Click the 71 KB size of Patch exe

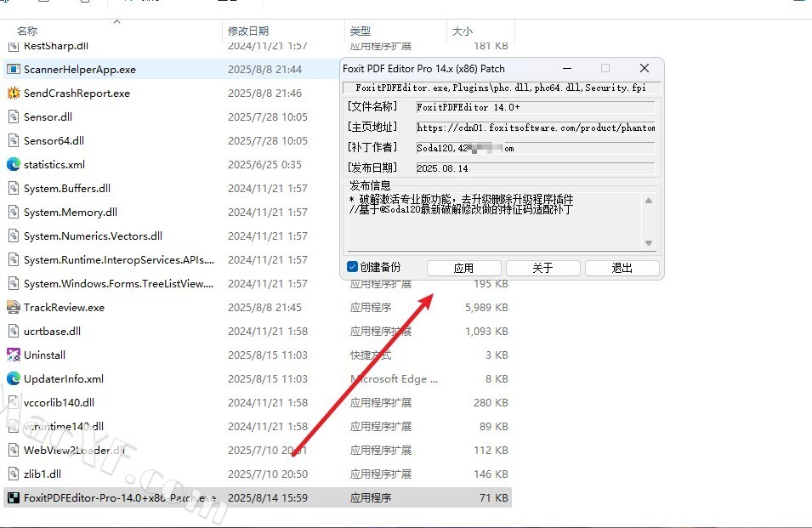[493, 498]
